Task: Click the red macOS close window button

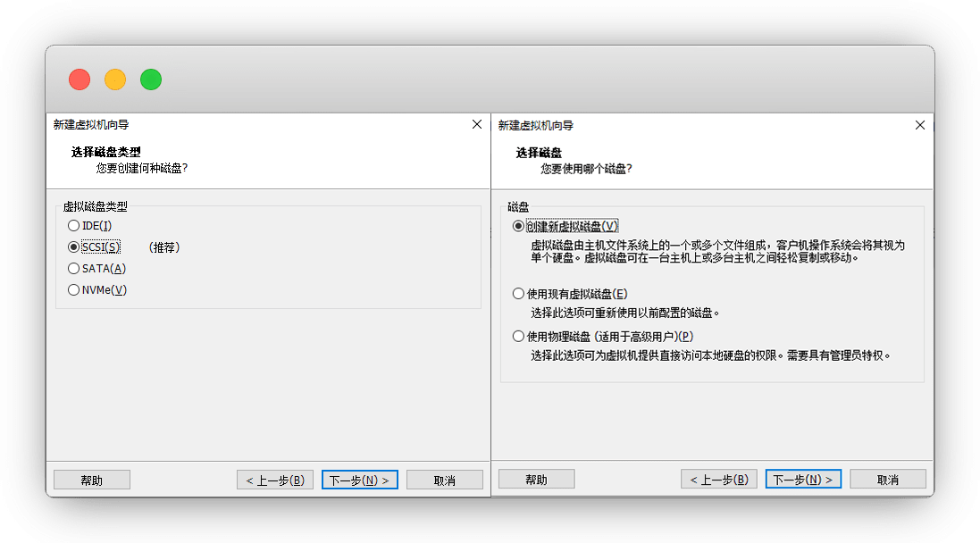Action: (80, 79)
